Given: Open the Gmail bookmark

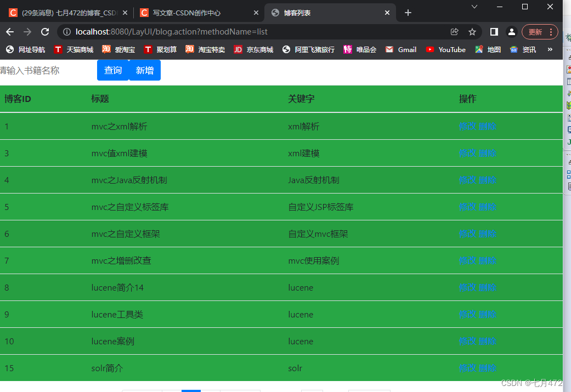Looking at the screenshot, I should [x=400, y=49].
